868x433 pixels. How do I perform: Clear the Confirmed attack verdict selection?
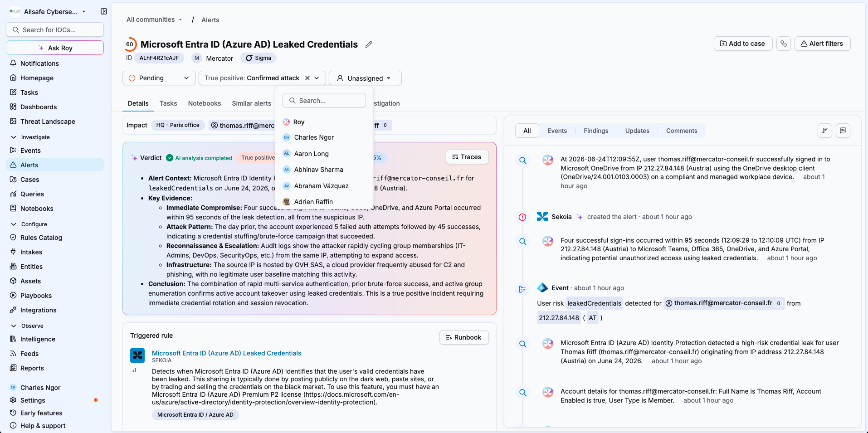[x=307, y=78]
